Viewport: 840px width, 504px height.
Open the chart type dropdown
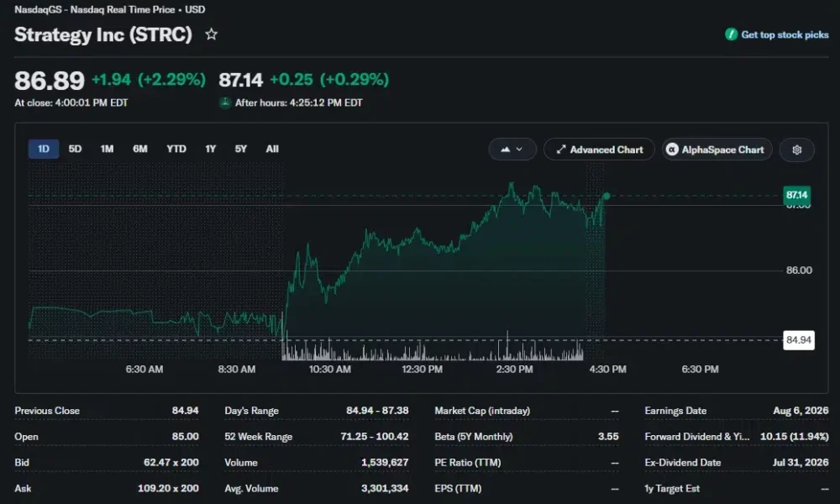click(512, 150)
